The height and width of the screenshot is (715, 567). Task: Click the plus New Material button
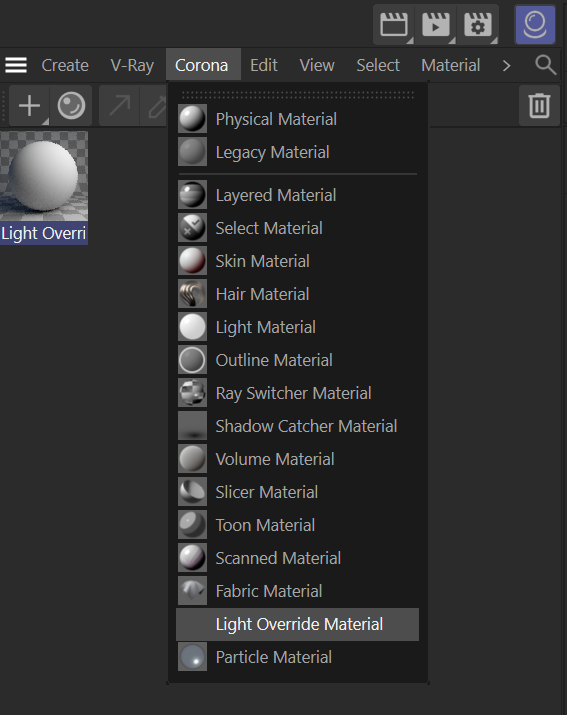[x=29, y=106]
